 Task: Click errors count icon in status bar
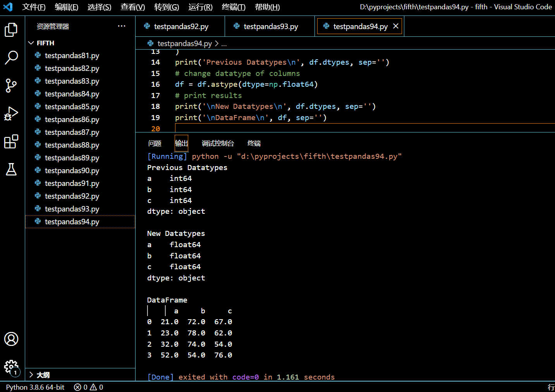tap(77, 387)
